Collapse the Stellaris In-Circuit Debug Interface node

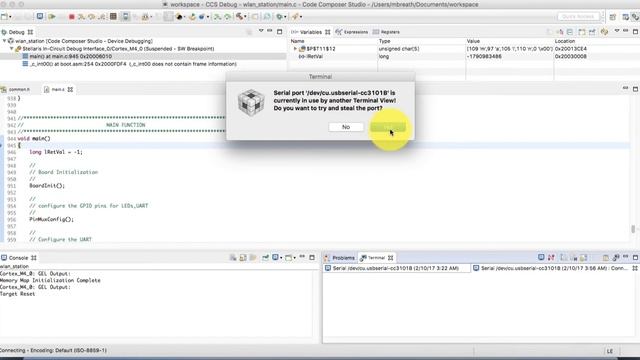click(x=12, y=49)
